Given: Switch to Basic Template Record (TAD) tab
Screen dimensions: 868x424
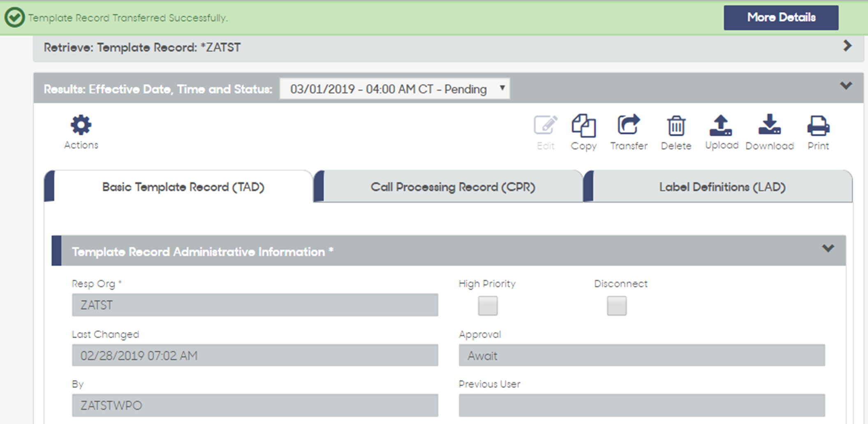Looking at the screenshot, I should pyautogui.click(x=183, y=187).
